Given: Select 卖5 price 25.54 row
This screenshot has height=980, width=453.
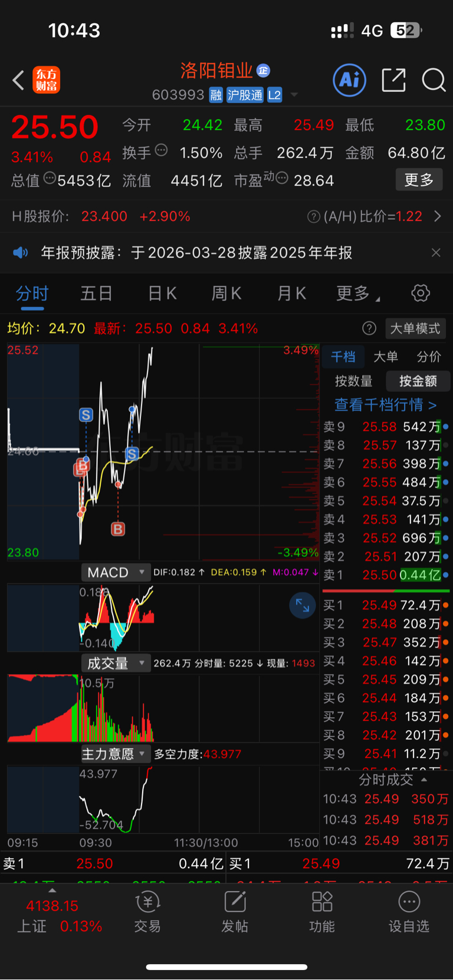Looking at the screenshot, I should tap(386, 501).
